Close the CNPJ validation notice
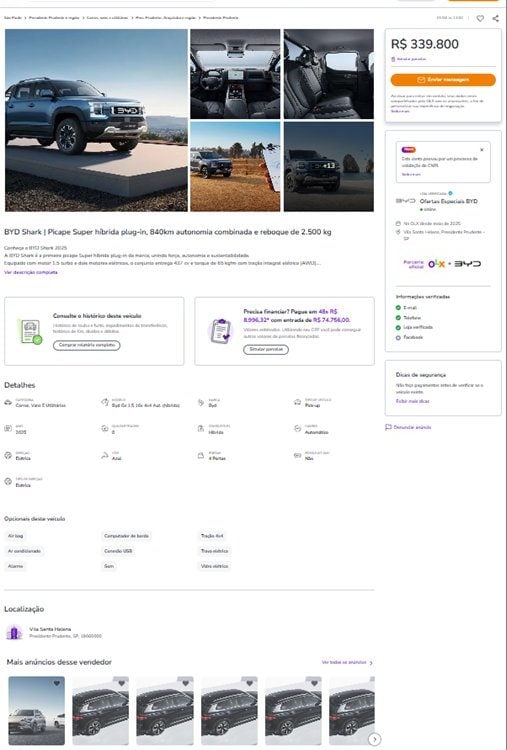 click(482, 150)
